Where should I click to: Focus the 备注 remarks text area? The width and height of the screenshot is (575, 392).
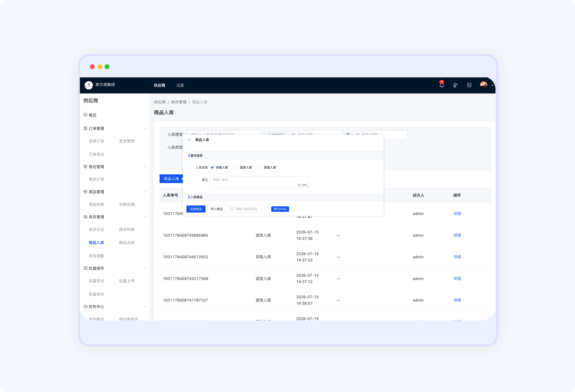[x=260, y=182]
